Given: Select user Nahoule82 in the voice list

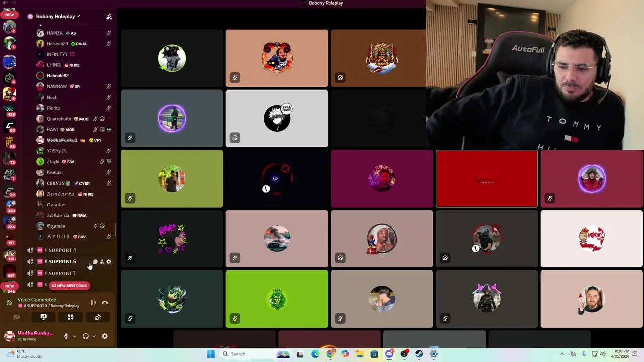Looking at the screenshot, I should pos(73,76).
